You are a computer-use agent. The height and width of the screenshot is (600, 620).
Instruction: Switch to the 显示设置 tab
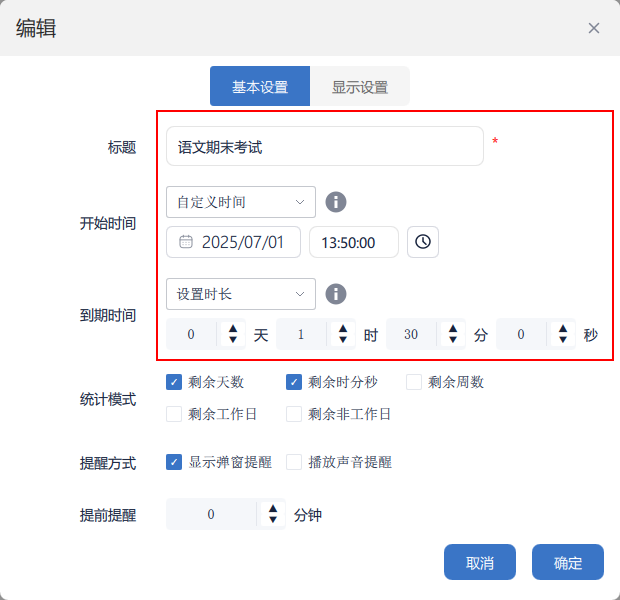360,87
